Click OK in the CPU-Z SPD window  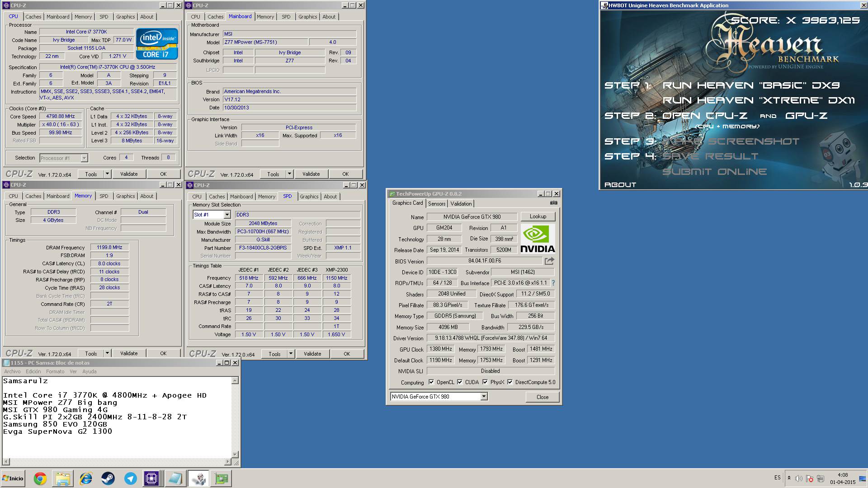click(347, 354)
